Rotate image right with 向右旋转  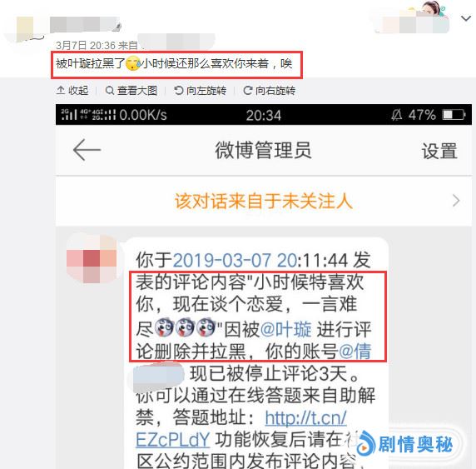pos(270,91)
